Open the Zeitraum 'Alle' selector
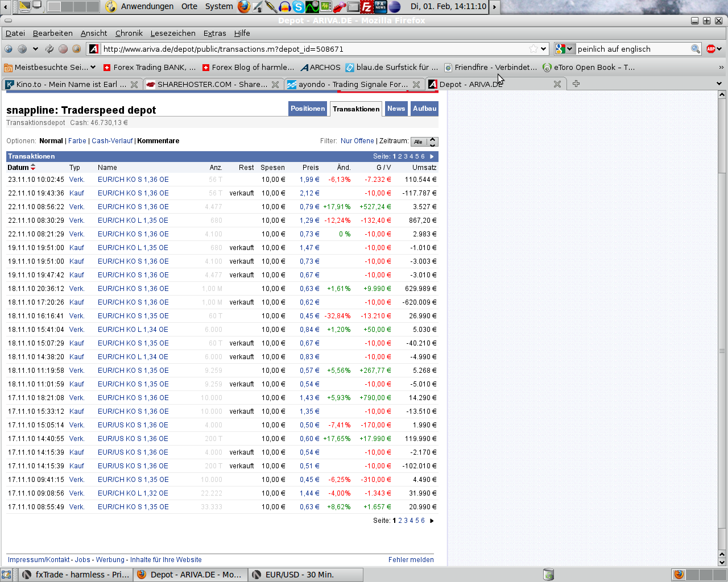Viewport: 728px width, 582px height. 424,142
